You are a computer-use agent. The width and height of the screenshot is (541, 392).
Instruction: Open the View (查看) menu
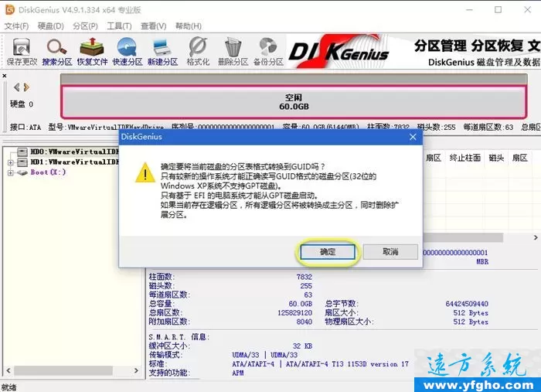tap(154, 26)
